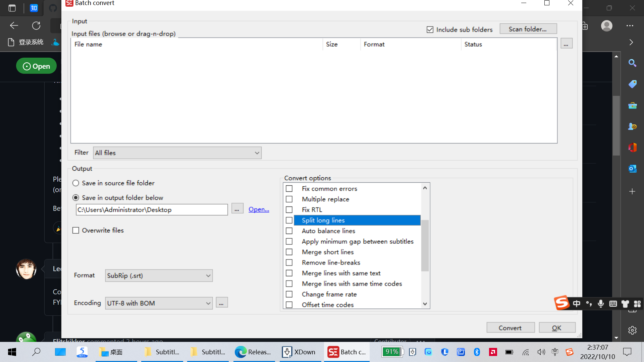Screen dimensions: 644x362
Task: Click the "..." button beside the Encoding dropdown
Action: click(x=221, y=302)
